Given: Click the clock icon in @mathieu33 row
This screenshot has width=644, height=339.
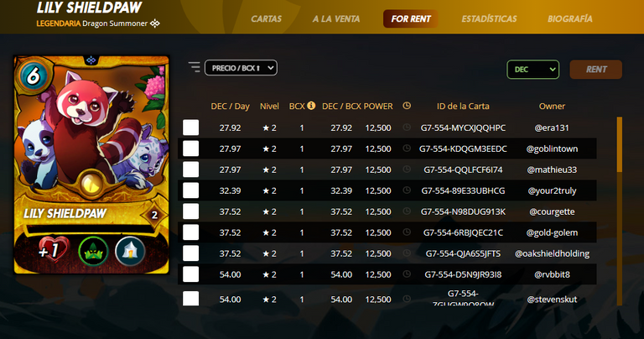Looking at the screenshot, I should 407,169.
